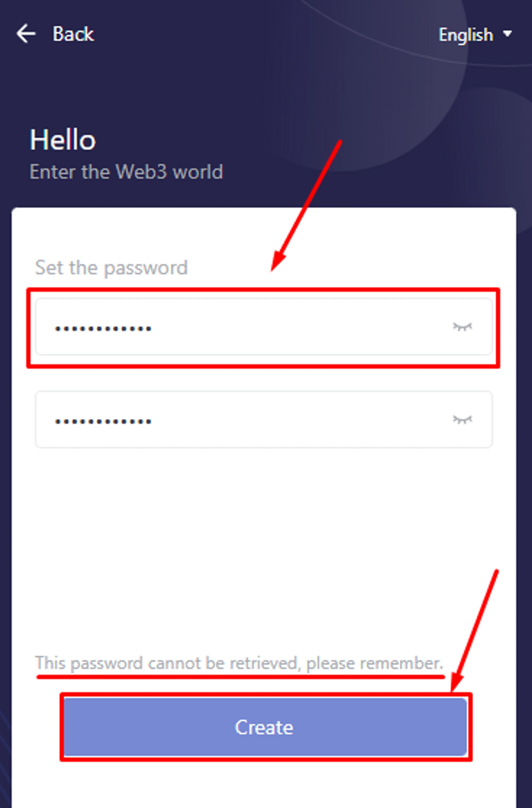
Task: Reveal the confirm password with eye icon
Action: (x=462, y=420)
